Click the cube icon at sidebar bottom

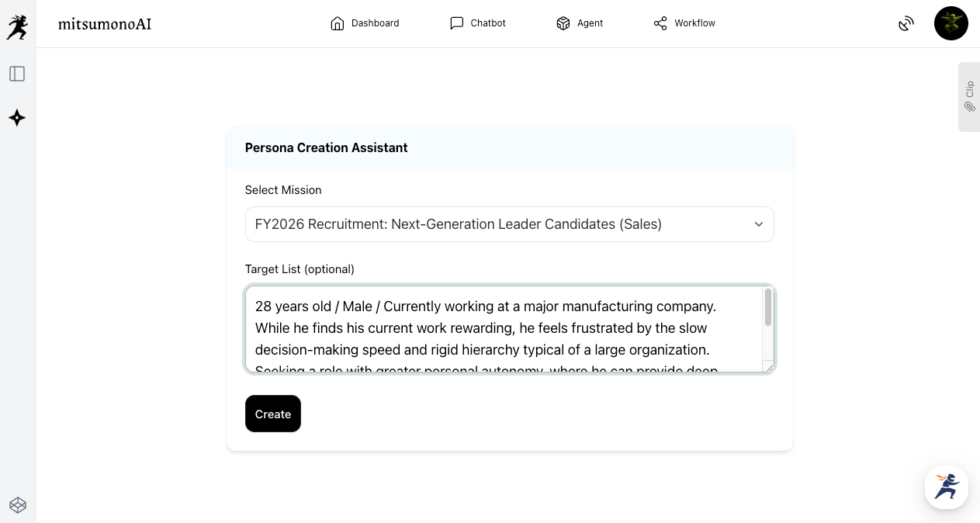point(18,505)
